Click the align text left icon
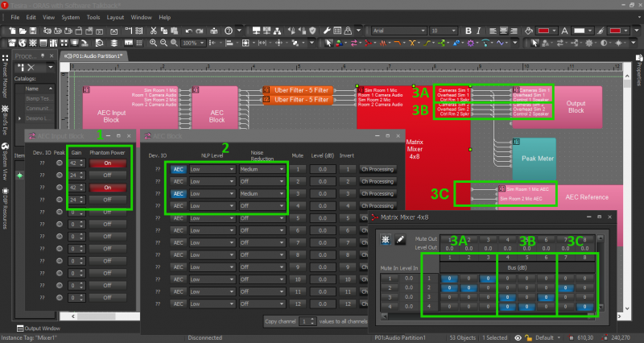Viewport: 644px width, 343px height. pos(493,31)
